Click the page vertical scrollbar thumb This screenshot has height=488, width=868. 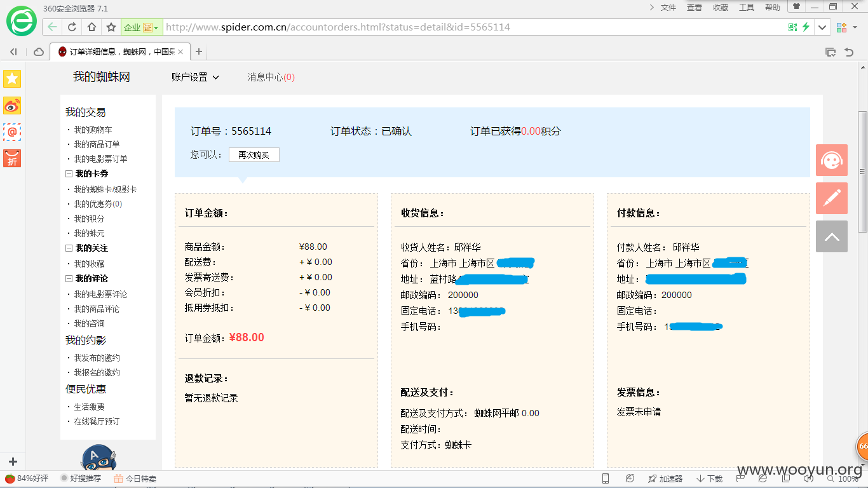coord(862,172)
